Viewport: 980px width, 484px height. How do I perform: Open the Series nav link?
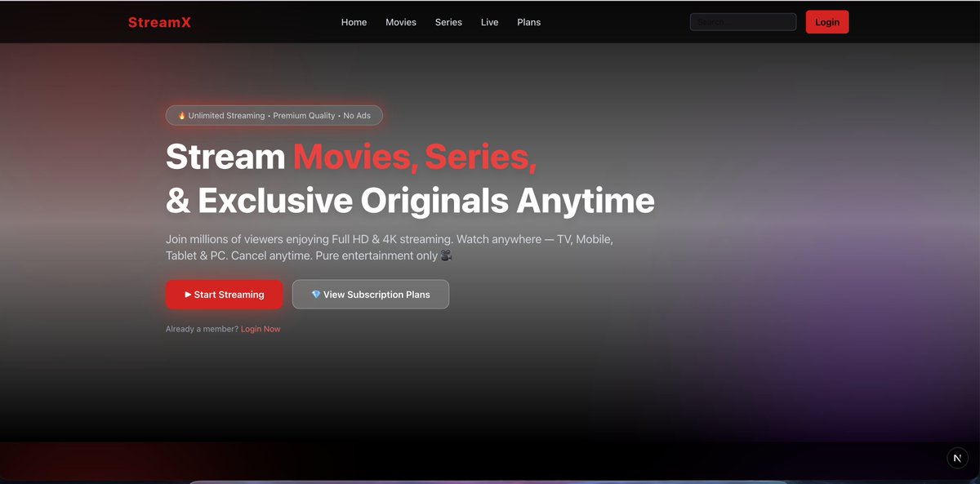448,22
